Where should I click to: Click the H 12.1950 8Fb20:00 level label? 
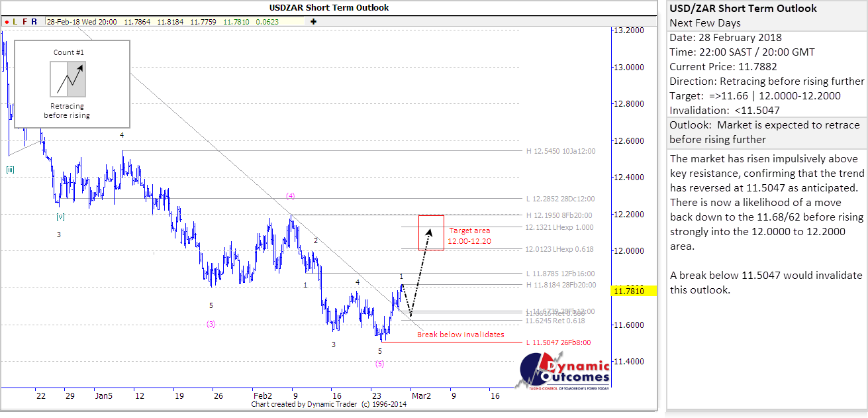point(559,215)
